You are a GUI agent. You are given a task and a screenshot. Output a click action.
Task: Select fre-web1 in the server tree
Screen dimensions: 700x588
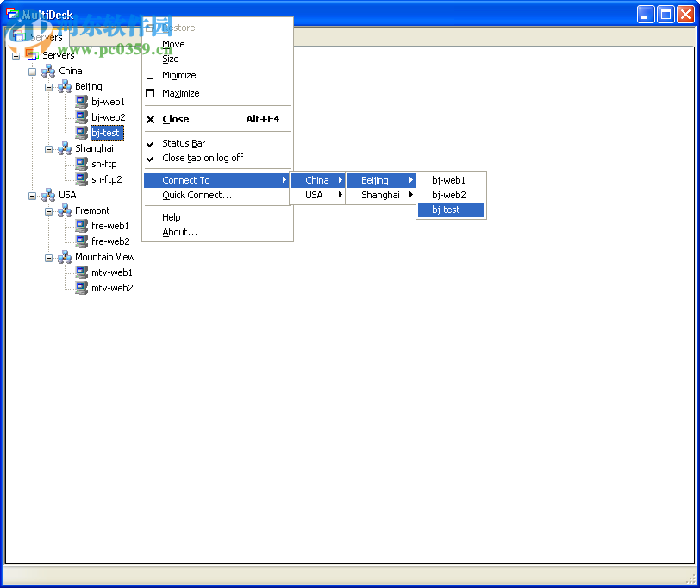point(109,226)
